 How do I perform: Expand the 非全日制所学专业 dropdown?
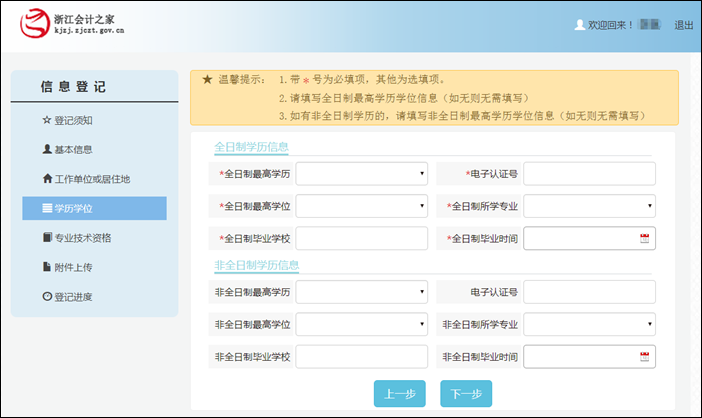589,325
